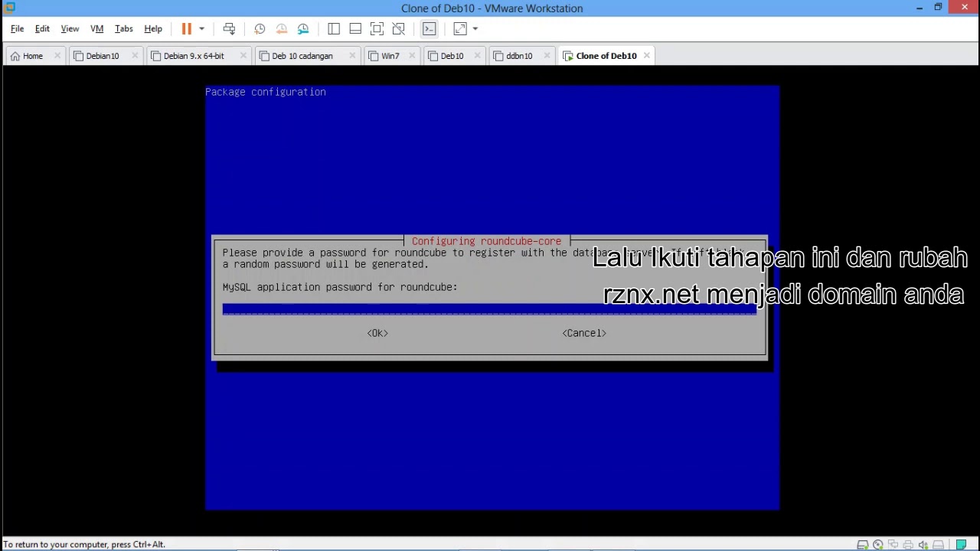
Task: Click the MySQL application password input field
Action: pos(489,309)
